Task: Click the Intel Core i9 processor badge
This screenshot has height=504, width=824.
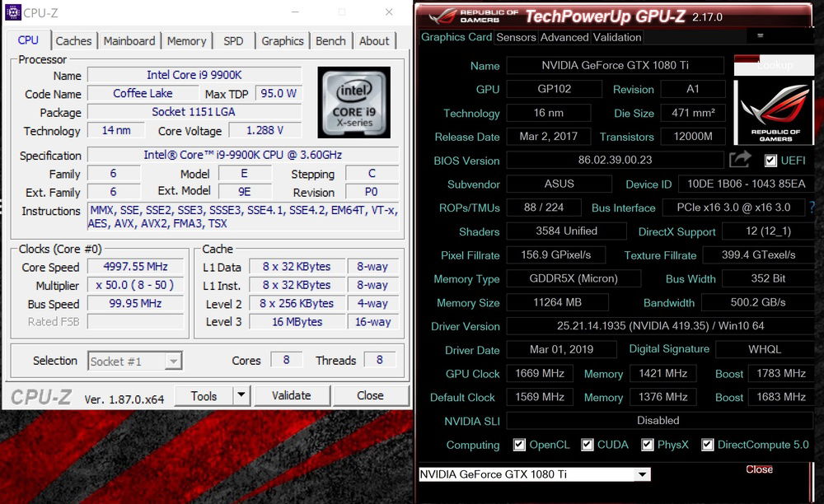Action: click(353, 102)
